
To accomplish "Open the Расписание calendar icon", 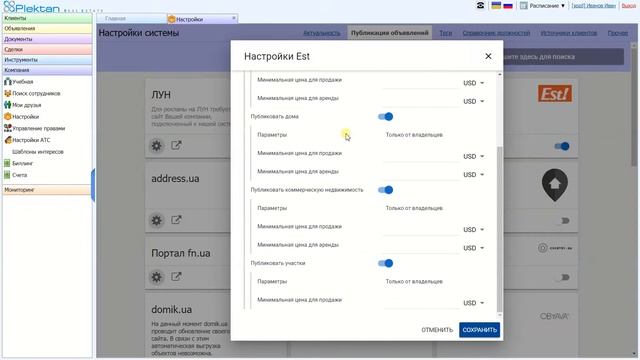I will [x=523, y=5].
